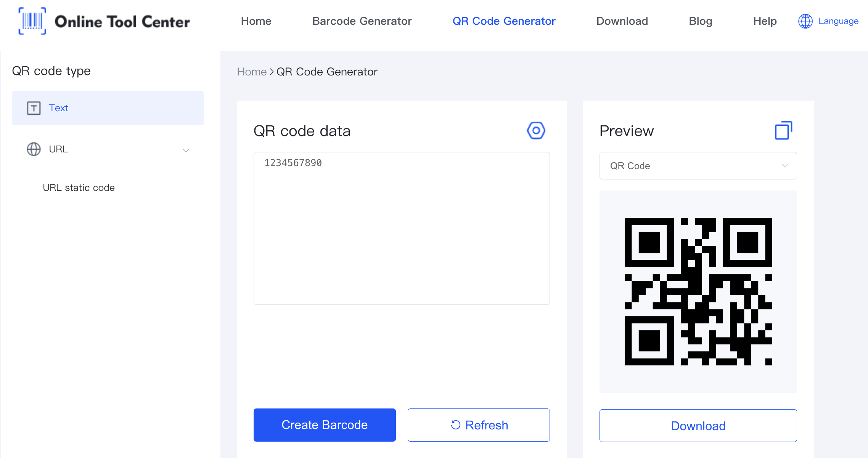
Task: Click the URL globe icon in sidebar
Action: point(33,149)
